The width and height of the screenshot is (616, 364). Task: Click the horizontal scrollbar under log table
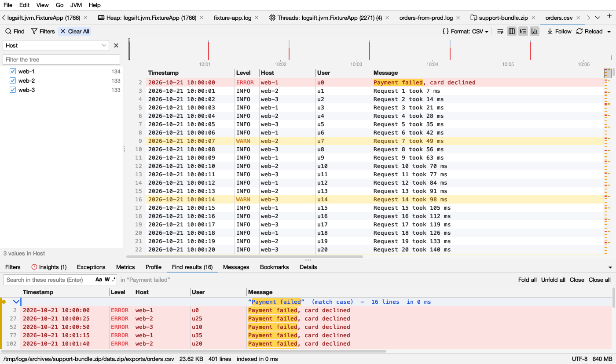point(245,256)
